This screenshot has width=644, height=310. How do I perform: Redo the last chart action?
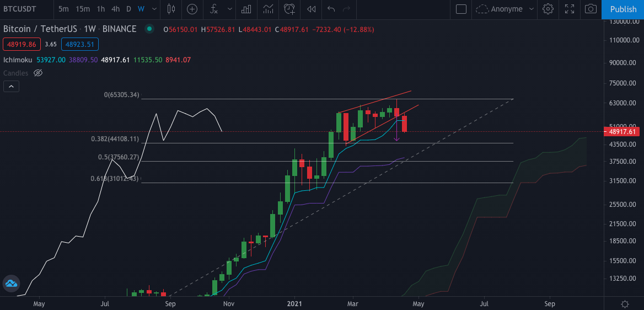[347, 9]
